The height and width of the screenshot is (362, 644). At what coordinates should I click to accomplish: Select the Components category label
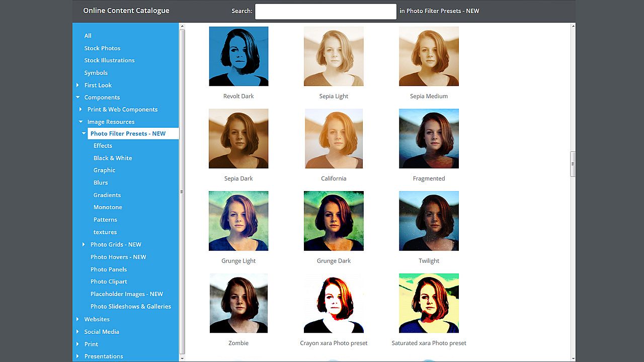tap(102, 98)
